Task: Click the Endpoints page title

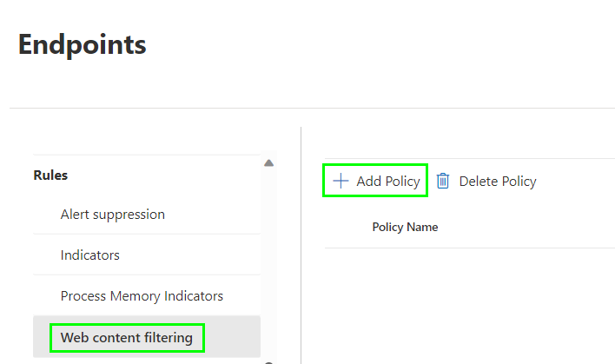Action: tap(83, 44)
